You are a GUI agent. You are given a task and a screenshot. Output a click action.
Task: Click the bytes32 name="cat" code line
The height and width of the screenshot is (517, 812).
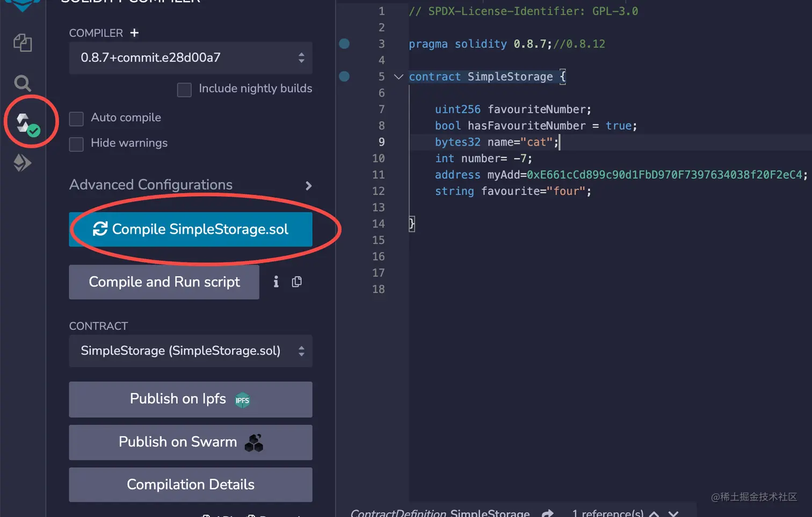coord(497,142)
